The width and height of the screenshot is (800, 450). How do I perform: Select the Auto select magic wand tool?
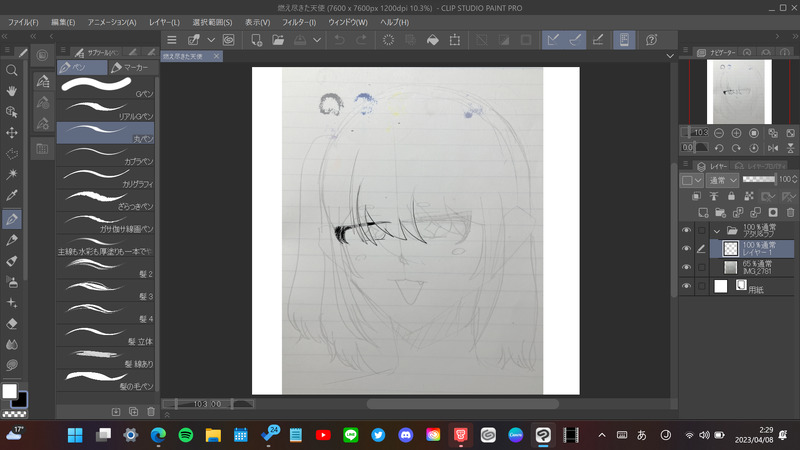click(11, 174)
